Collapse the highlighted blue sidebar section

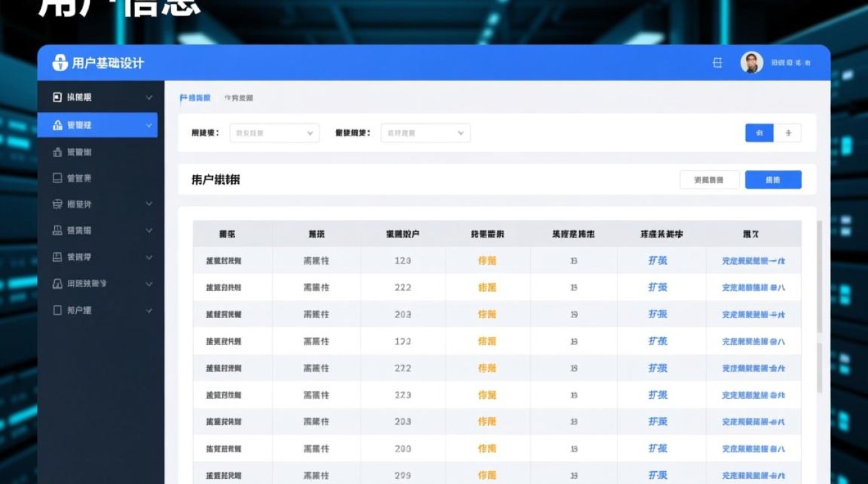150,125
